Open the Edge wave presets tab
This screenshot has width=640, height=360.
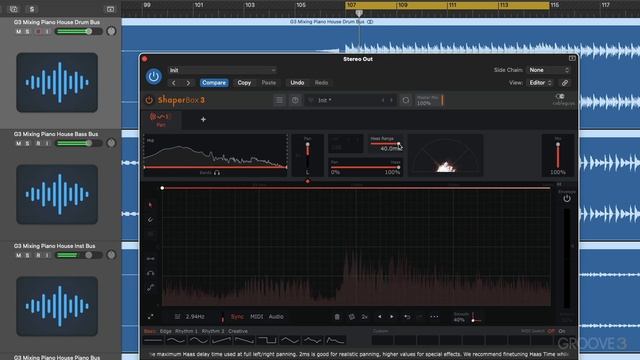click(x=166, y=331)
